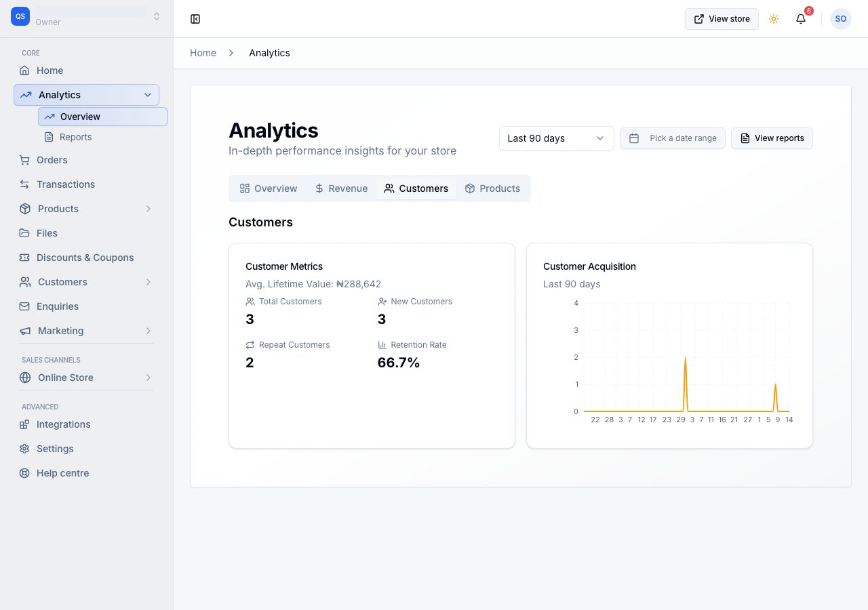
Task: Click the Customer Acquisition card title
Action: pyautogui.click(x=589, y=266)
